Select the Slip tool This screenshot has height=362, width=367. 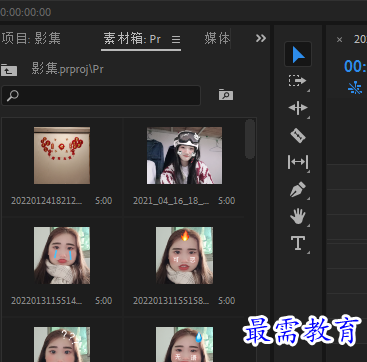pyautogui.click(x=298, y=162)
